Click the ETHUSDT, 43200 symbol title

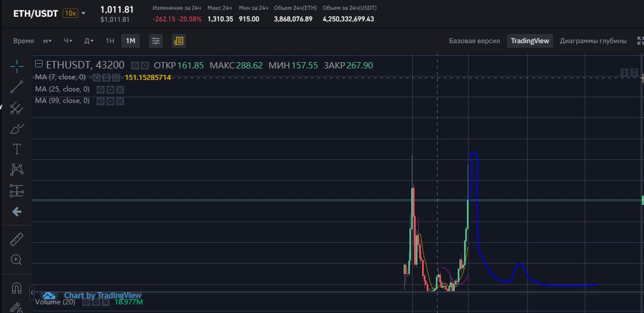(x=85, y=65)
